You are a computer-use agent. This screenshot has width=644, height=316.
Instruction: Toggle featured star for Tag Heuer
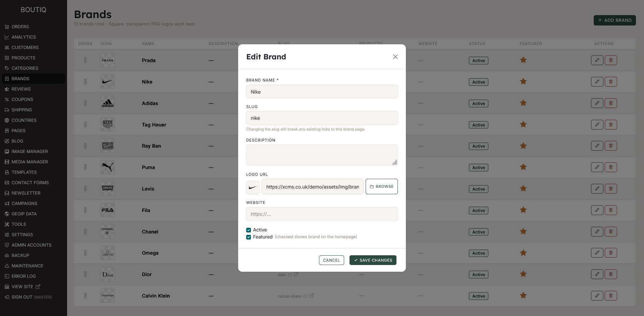coord(523,124)
